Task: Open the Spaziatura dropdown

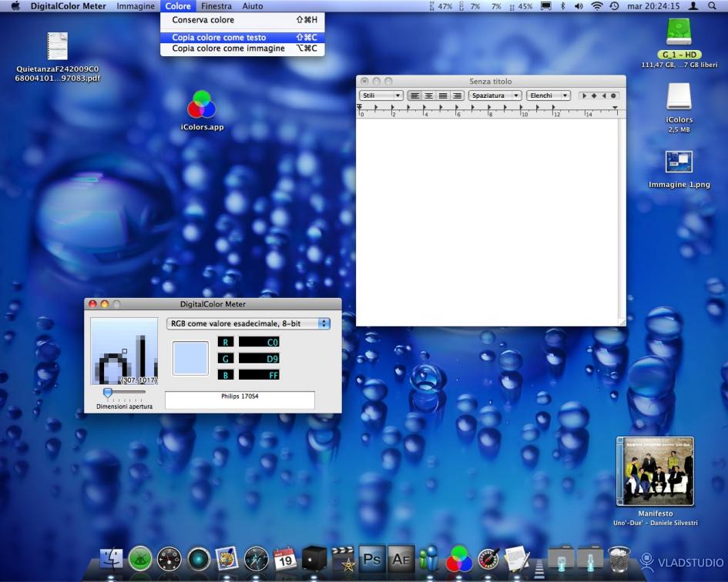Action: pyautogui.click(x=495, y=95)
